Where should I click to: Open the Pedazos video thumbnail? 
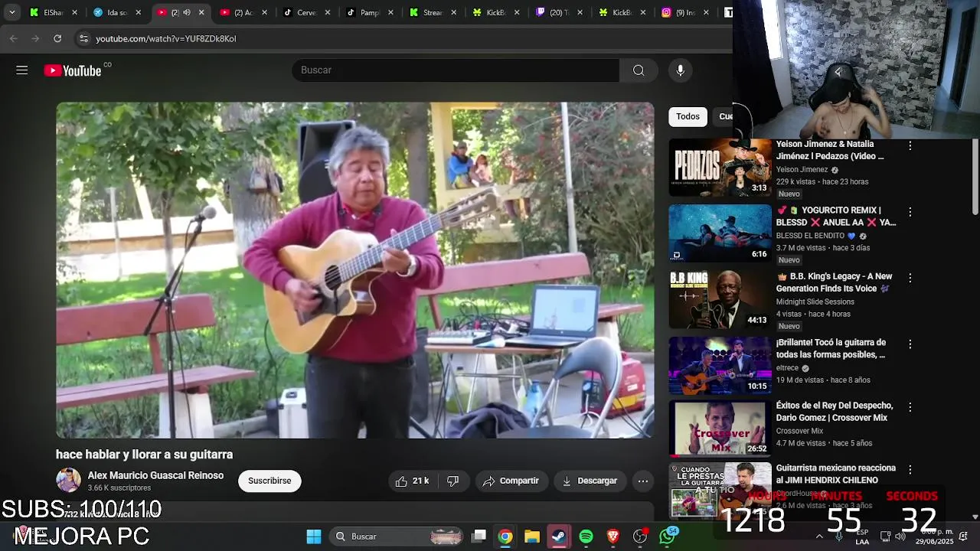point(720,168)
